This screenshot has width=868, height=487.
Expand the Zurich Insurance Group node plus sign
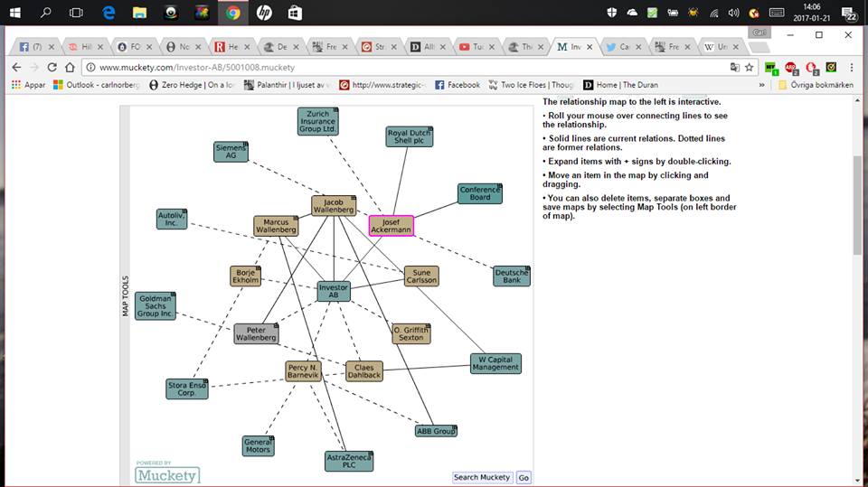tap(335, 111)
